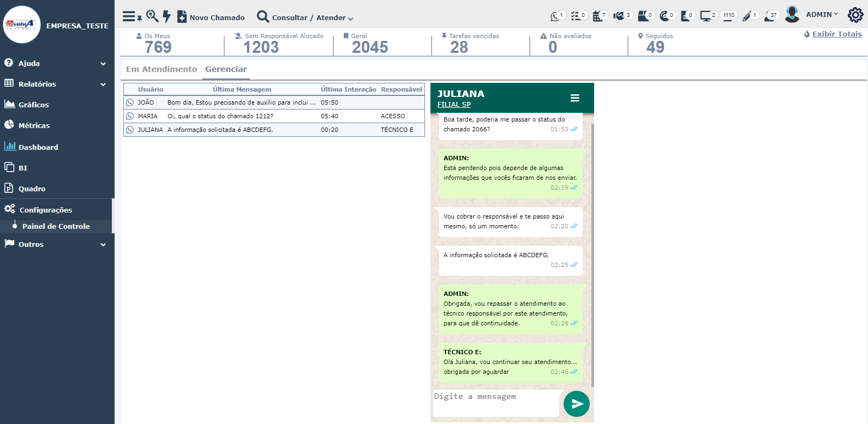This screenshot has width=868, height=424.
Task: Click the headset support agent avatar
Action: 792,14
